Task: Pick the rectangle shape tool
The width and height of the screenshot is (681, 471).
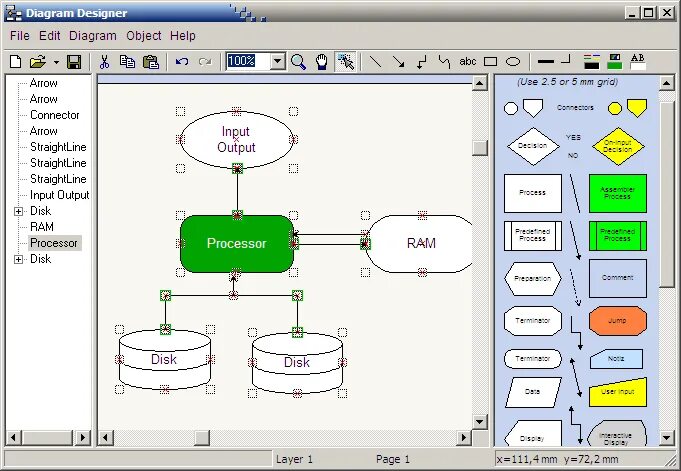Action: 490,62
